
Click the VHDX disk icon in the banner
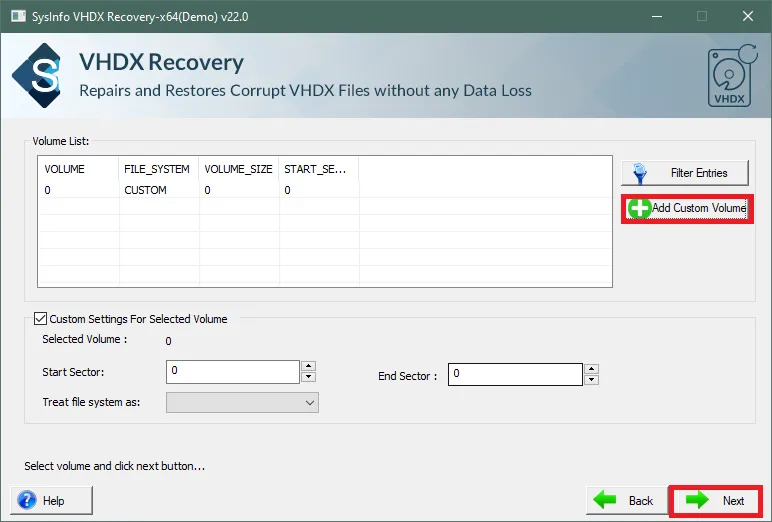pyautogui.click(x=732, y=76)
